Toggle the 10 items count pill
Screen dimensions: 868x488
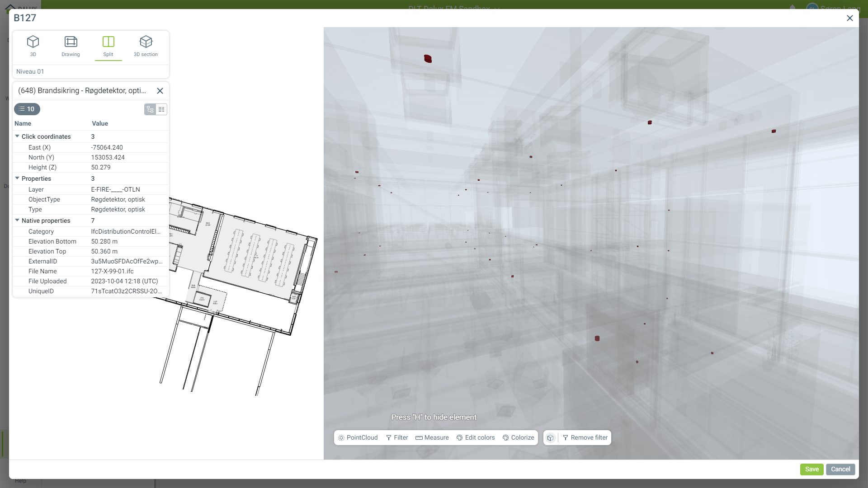click(x=27, y=109)
